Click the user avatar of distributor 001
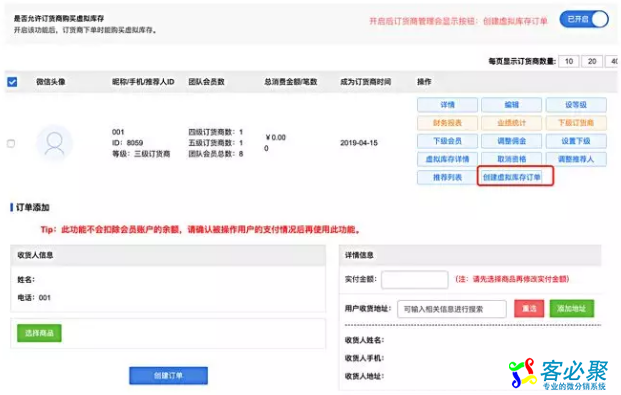 [54, 143]
